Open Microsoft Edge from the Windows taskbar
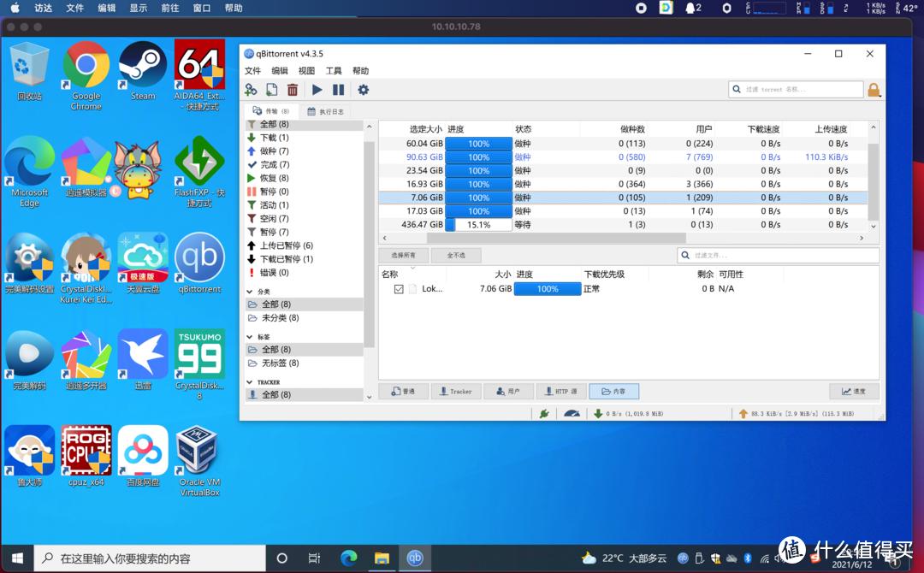This screenshot has height=573, width=924. [x=348, y=558]
